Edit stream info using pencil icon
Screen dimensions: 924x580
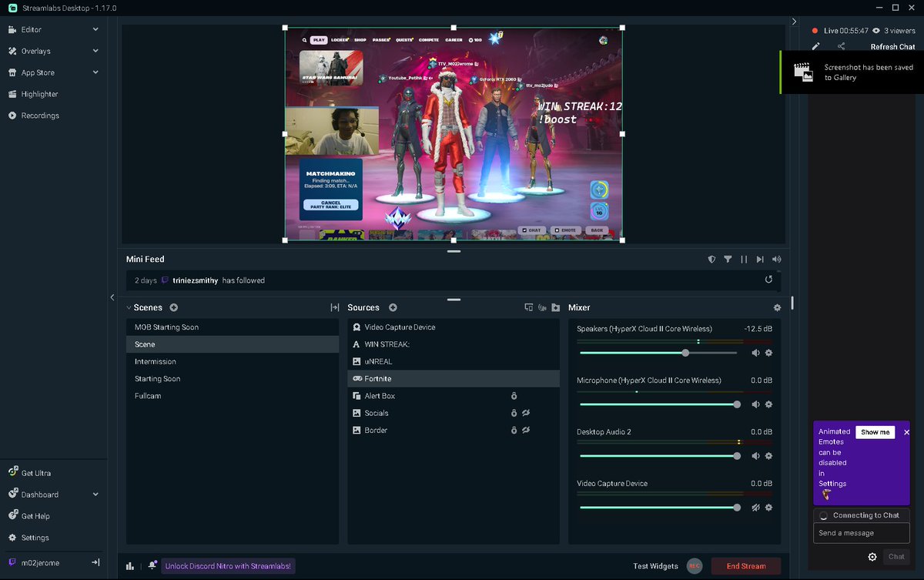pos(816,47)
